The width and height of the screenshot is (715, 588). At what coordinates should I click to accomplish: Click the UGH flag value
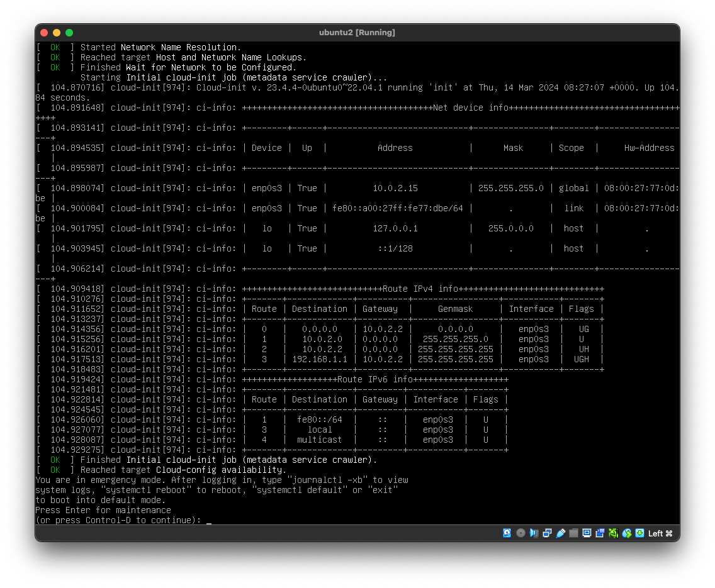click(x=582, y=359)
